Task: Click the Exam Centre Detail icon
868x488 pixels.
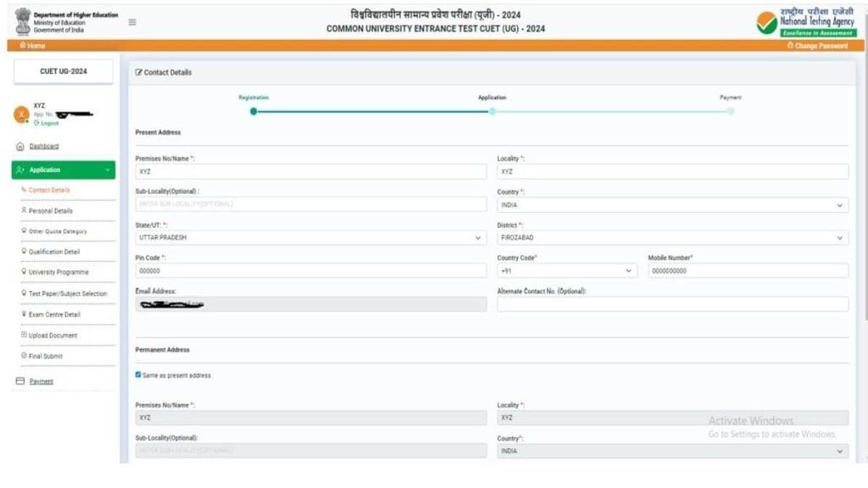Action: [x=24, y=313]
